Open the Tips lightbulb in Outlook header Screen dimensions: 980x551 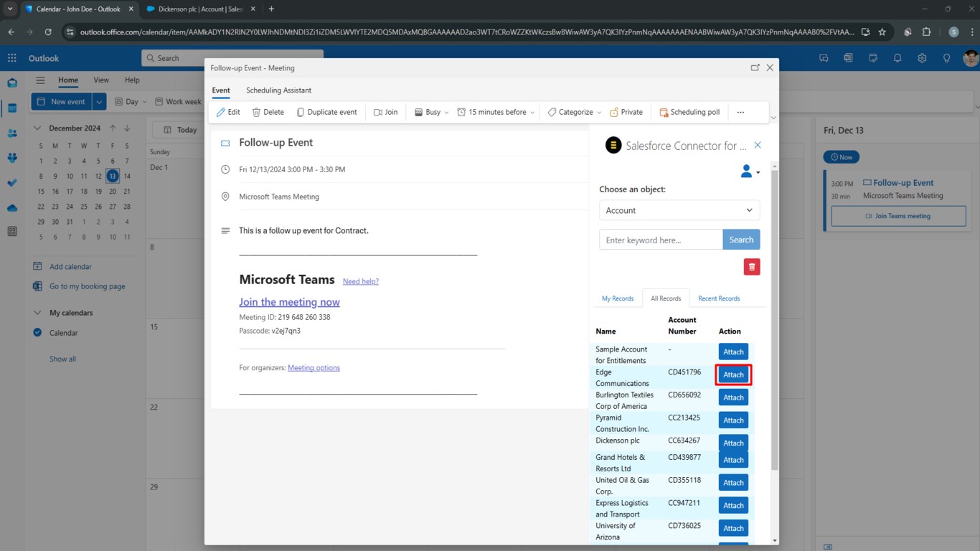946,58
